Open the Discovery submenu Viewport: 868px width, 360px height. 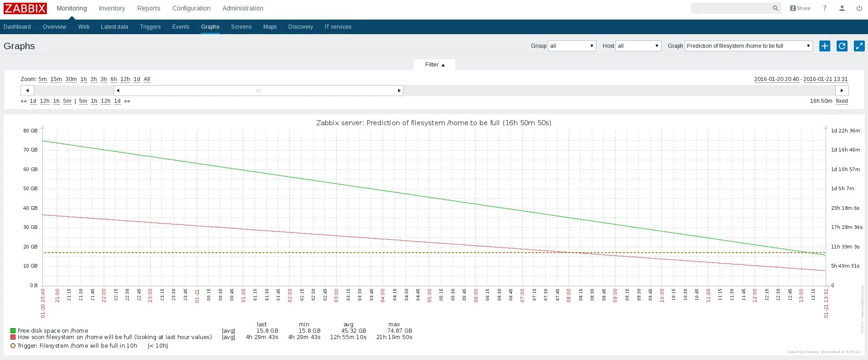point(301,27)
